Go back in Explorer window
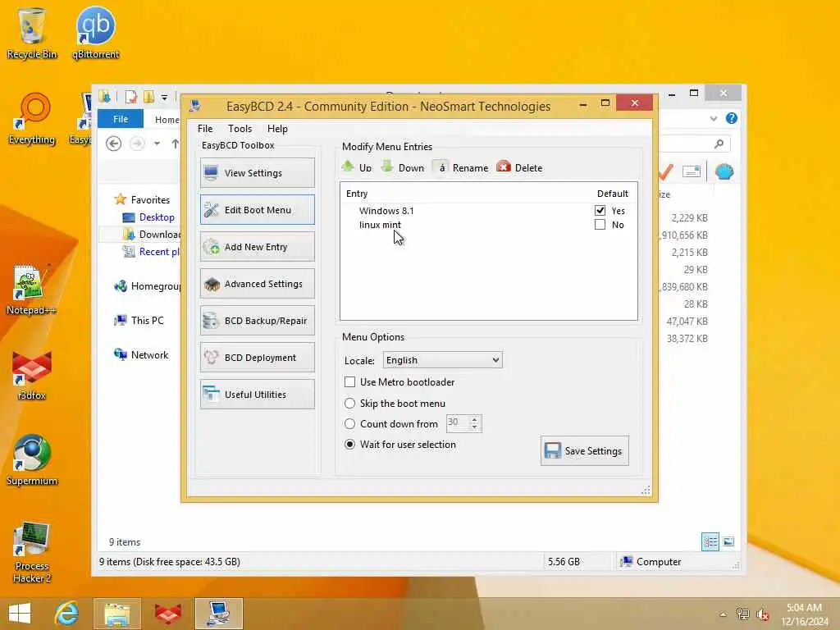 (113, 144)
